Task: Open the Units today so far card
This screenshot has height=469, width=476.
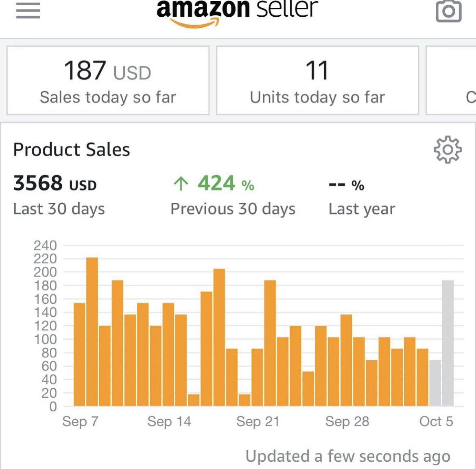Action: coord(317,81)
